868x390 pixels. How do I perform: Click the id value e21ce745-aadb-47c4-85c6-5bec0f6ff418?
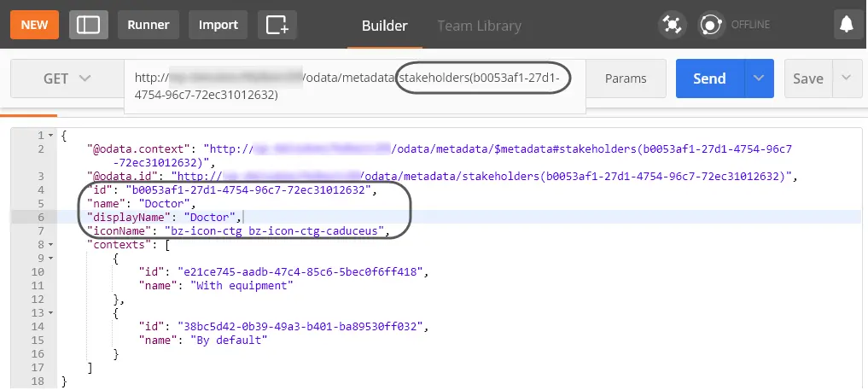pyautogui.click(x=300, y=272)
